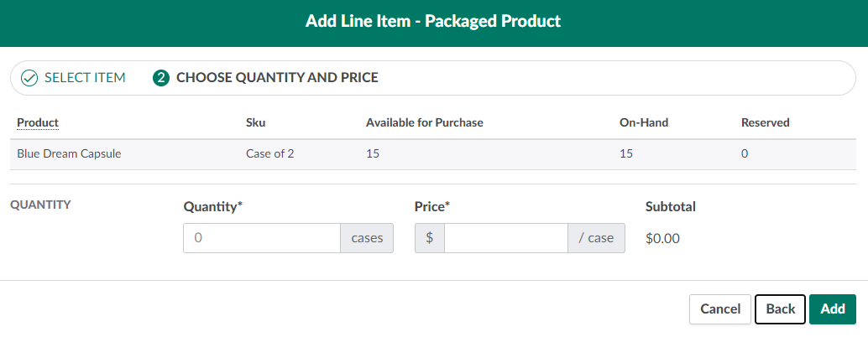The image size is (868, 337).
Task: Click the On-Hand column header
Action: (642, 122)
